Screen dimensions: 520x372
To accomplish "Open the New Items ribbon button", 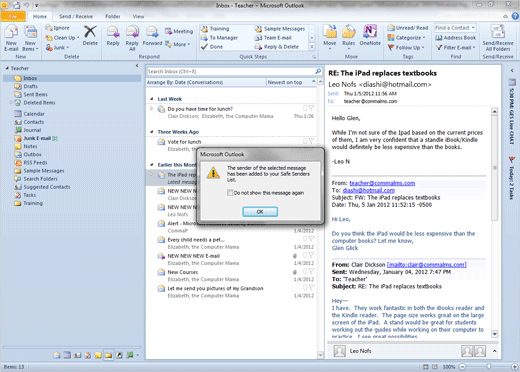I will click(x=31, y=38).
